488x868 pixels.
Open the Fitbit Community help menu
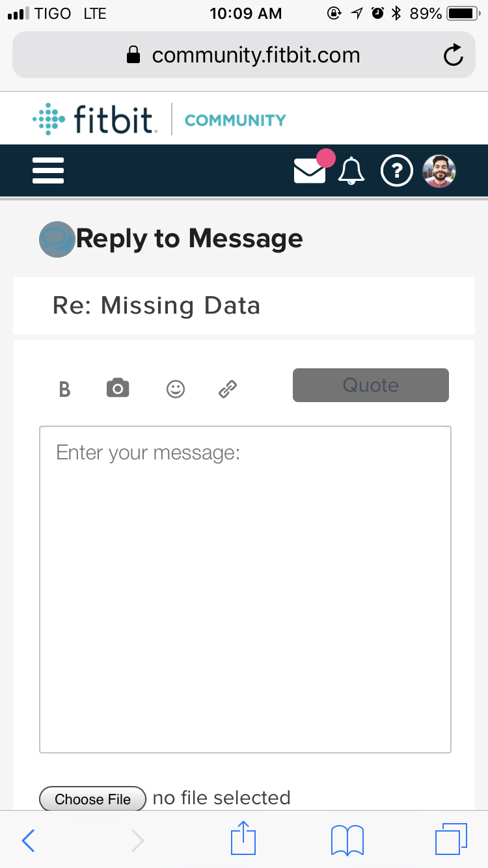click(397, 170)
